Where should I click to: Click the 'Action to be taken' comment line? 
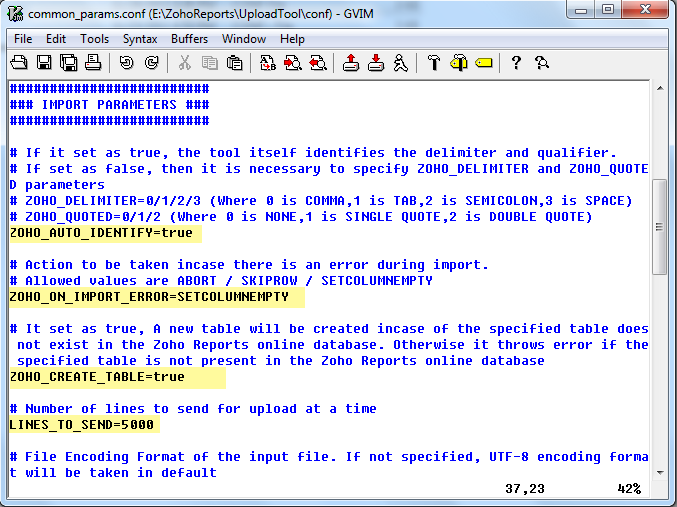click(249, 265)
